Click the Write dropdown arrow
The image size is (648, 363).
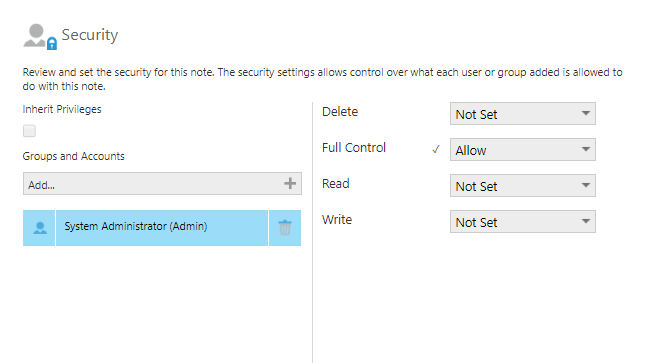click(x=586, y=221)
